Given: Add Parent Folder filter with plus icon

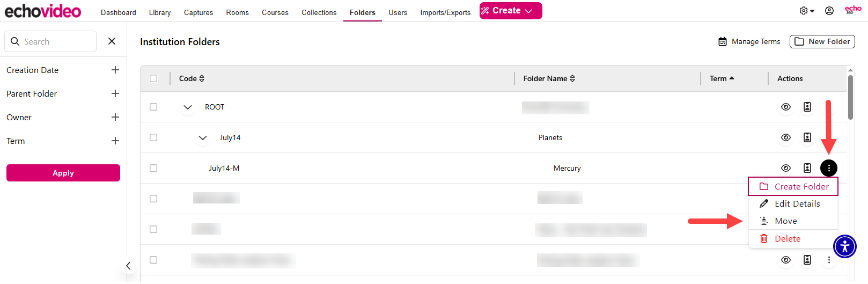Looking at the screenshot, I should pos(115,93).
